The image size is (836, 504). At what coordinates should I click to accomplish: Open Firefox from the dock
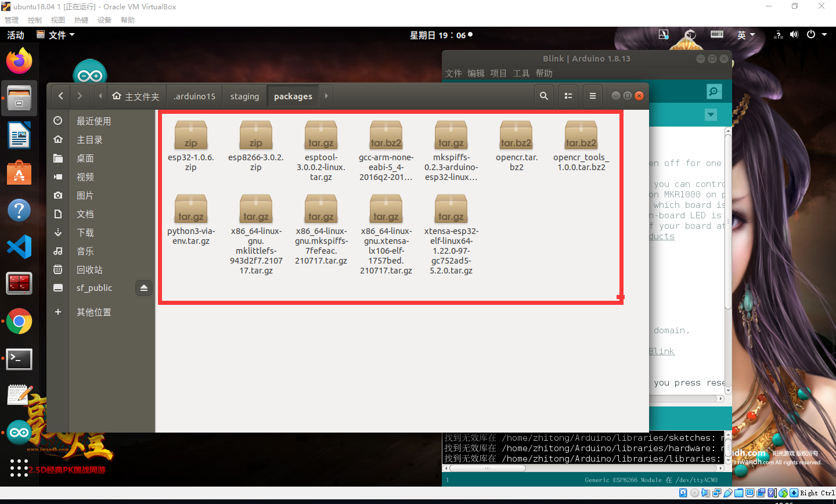pos(19,60)
